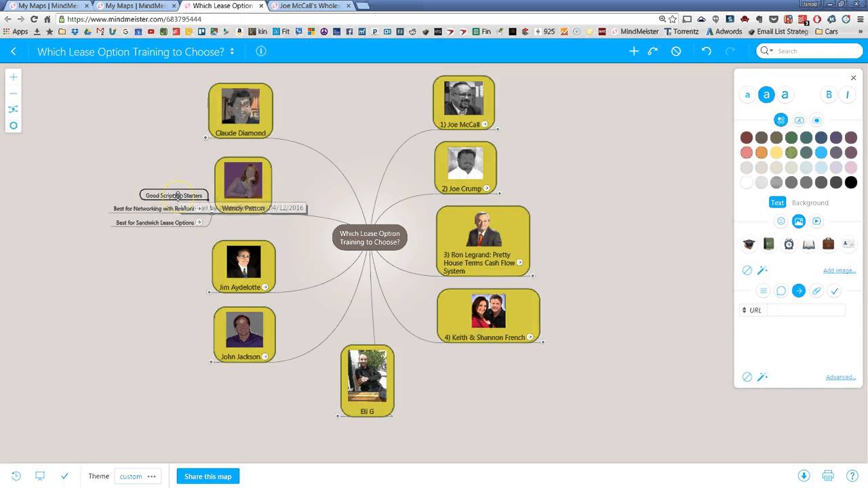Open the attachment paperclip icon
Image resolution: width=868 pixels, height=488 pixels.
pyautogui.click(x=816, y=291)
